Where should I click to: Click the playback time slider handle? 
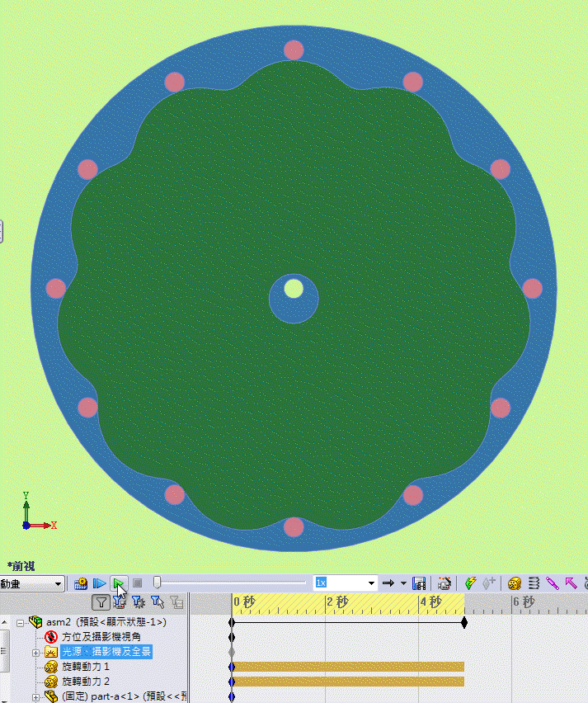[157, 583]
